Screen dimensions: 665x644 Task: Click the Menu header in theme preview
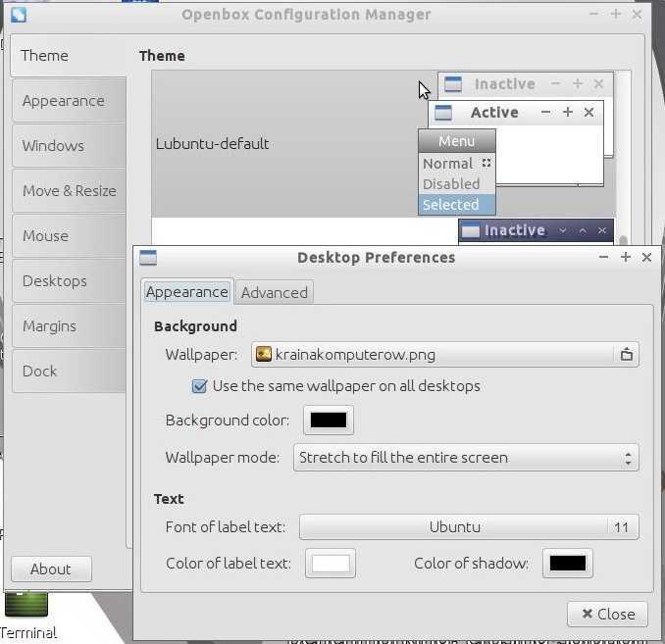click(x=457, y=141)
